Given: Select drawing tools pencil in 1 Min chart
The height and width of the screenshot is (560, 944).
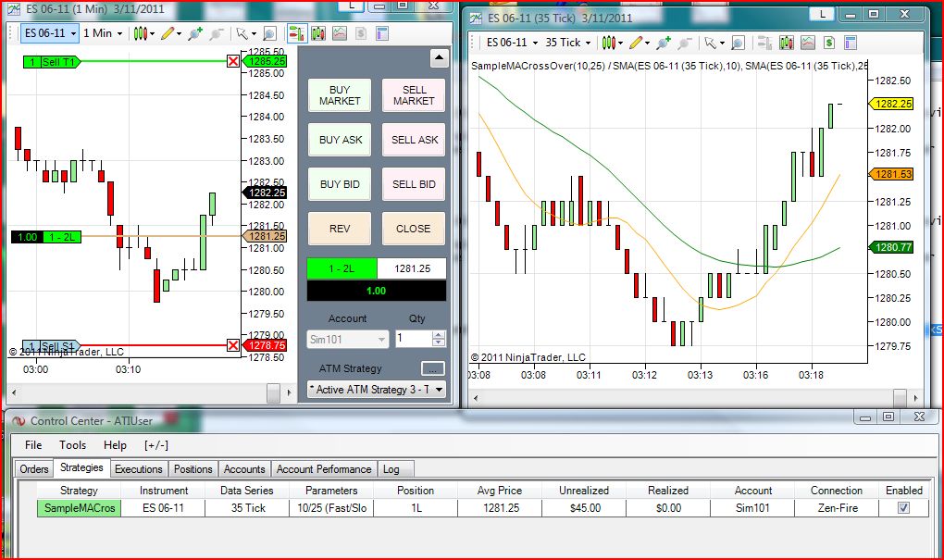Looking at the screenshot, I should [168, 33].
